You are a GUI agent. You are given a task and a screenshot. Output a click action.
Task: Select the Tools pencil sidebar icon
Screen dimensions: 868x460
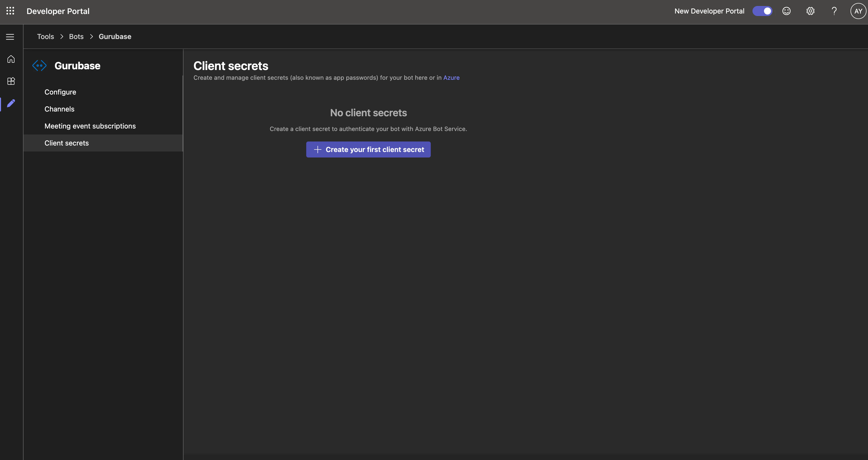click(11, 103)
